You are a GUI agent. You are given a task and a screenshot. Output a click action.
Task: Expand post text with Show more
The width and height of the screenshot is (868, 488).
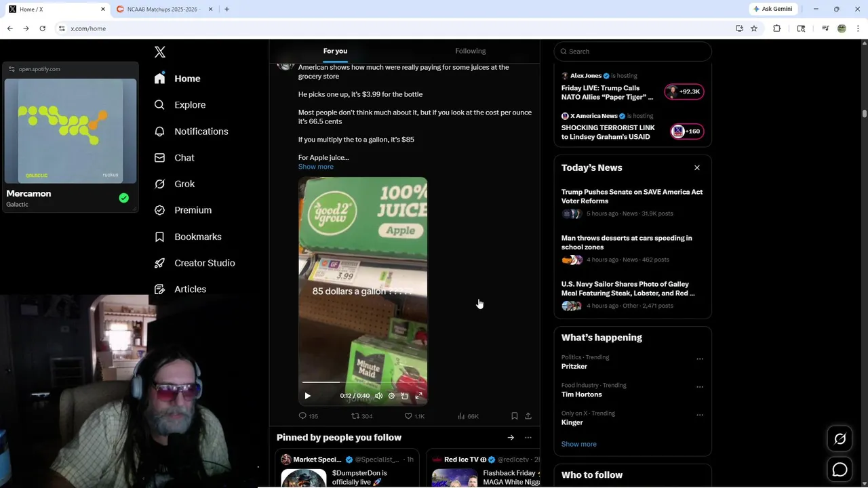click(x=316, y=167)
